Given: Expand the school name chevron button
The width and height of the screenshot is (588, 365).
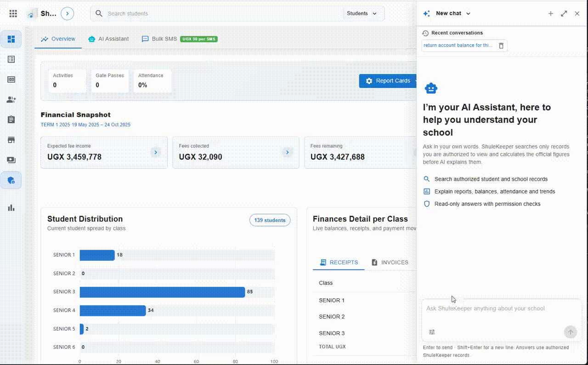Looking at the screenshot, I should tap(68, 13).
